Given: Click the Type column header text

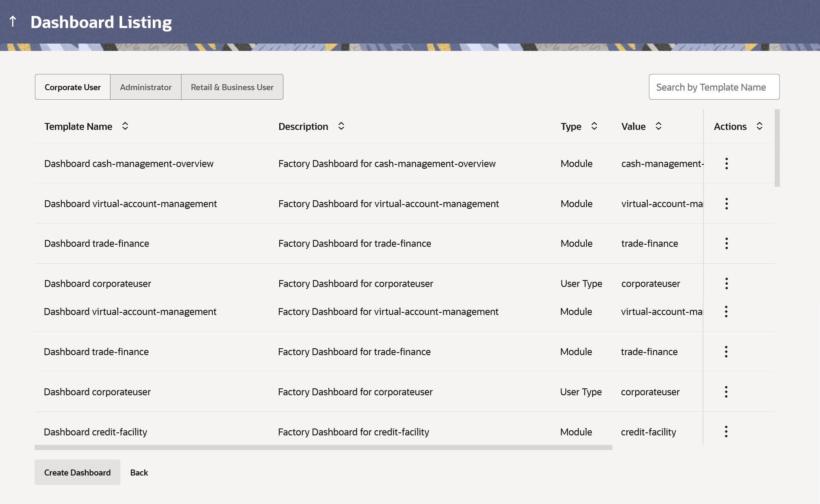Looking at the screenshot, I should pyautogui.click(x=571, y=126).
